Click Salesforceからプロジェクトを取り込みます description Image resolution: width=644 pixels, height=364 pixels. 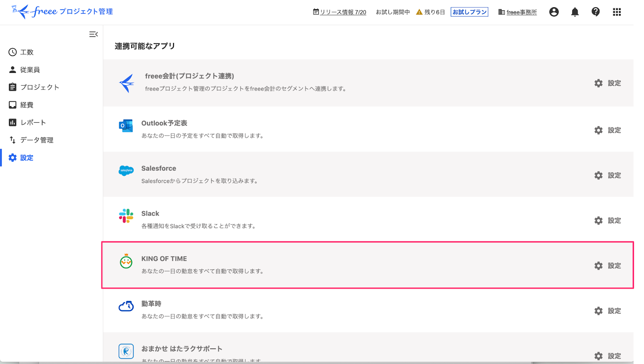tap(200, 181)
